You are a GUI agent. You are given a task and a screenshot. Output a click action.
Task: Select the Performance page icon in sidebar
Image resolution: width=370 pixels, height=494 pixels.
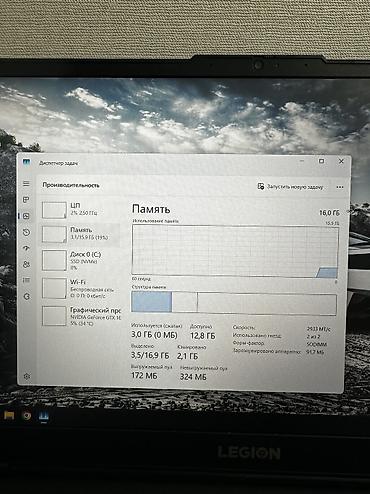click(26, 216)
